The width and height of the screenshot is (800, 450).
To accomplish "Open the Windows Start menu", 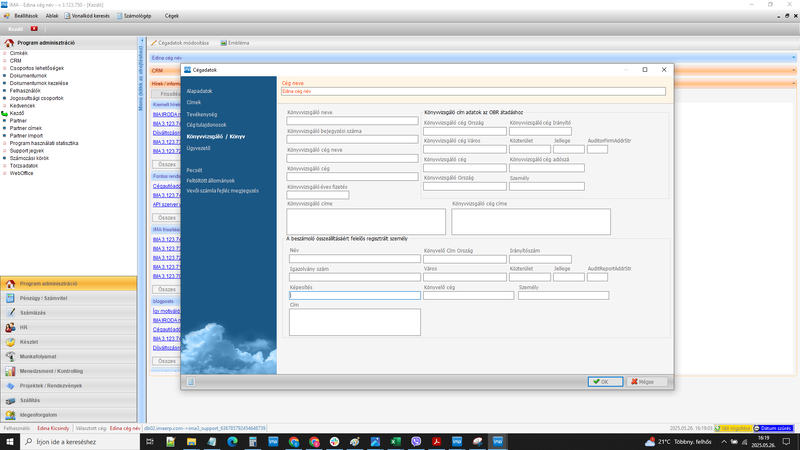I will (x=10, y=441).
